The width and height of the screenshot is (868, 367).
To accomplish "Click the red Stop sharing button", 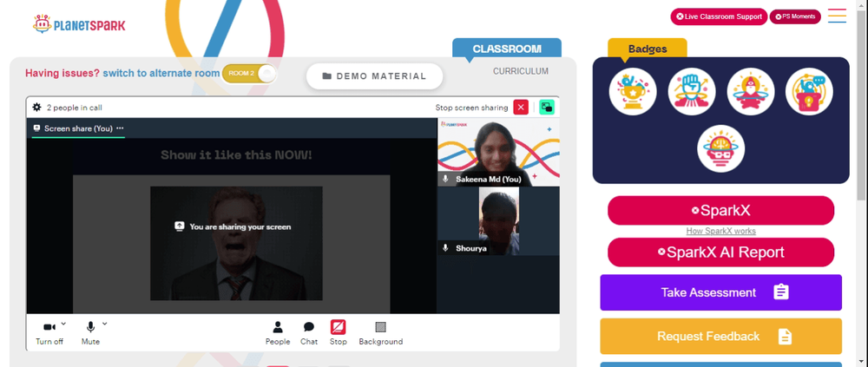I will pos(339,333).
